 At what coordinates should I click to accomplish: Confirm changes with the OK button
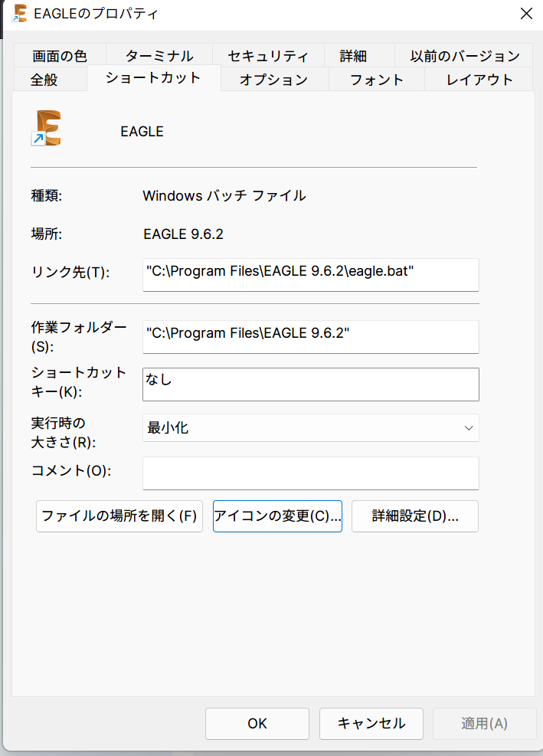(257, 723)
